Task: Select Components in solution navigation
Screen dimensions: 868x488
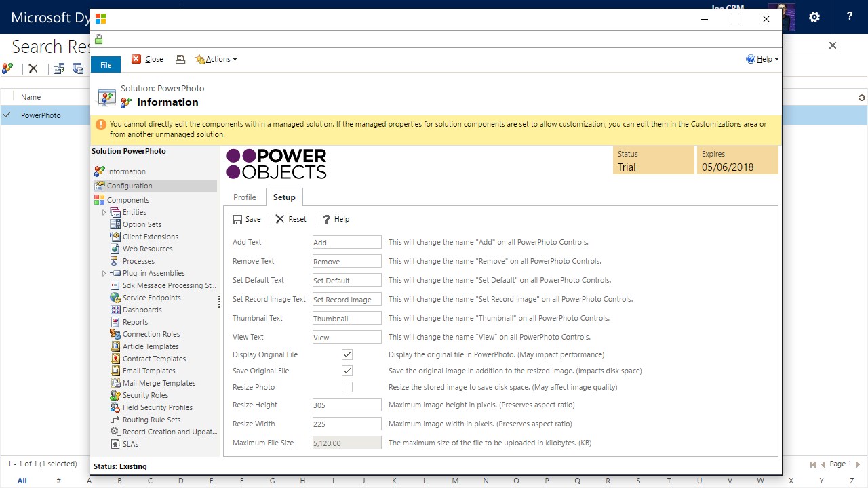Action: coord(128,200)
